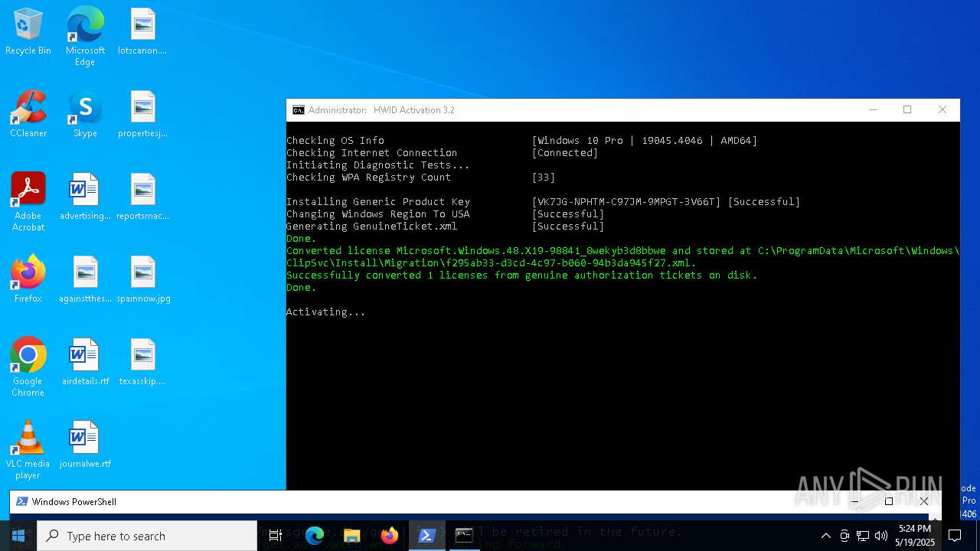This screenshot has width=980, height=551.
Task: Launch the Google Chrome shortcut
Action: click(x=28, y=367)
